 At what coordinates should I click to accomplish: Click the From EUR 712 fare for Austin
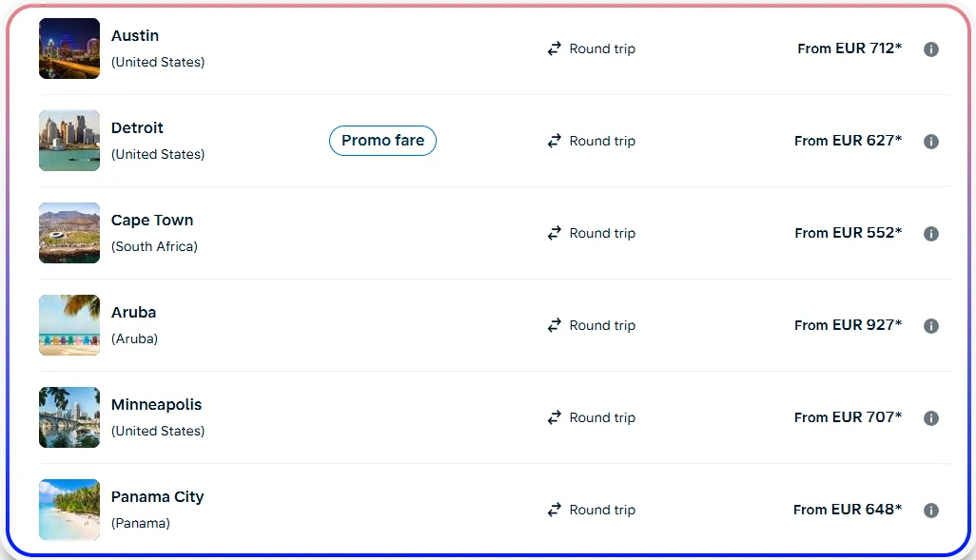click(x=849, y=48)
